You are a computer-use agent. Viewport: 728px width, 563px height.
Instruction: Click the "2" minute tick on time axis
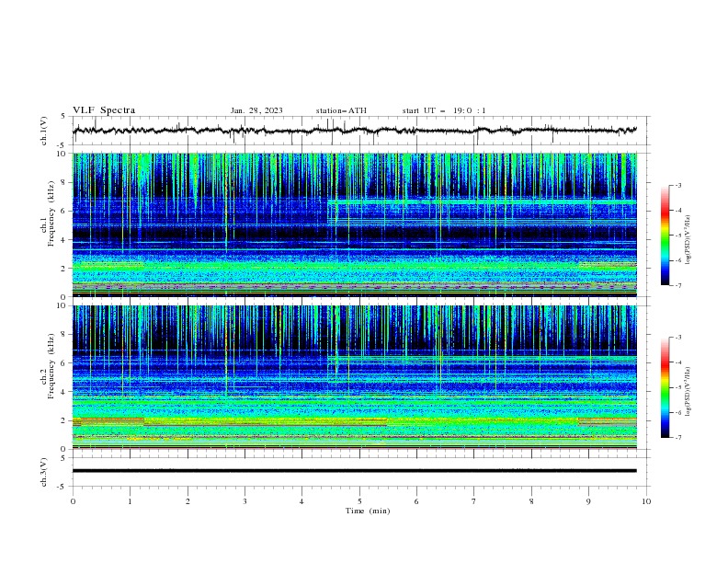click(188, 501)
